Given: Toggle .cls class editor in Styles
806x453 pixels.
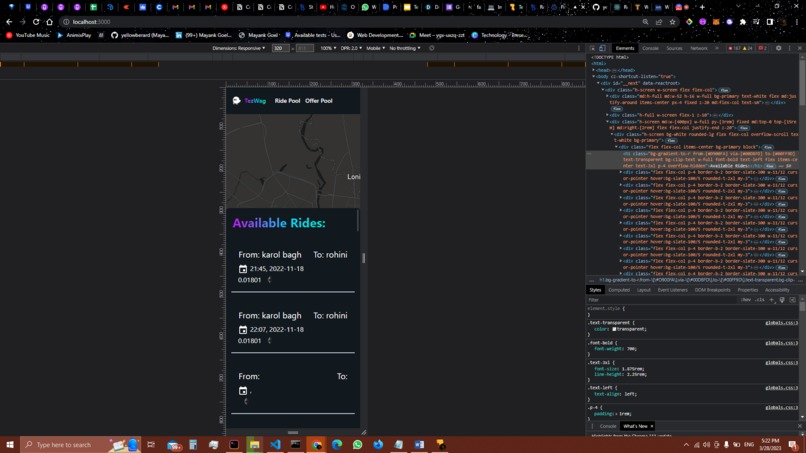Looking at the screenshot, I should 760,300.
